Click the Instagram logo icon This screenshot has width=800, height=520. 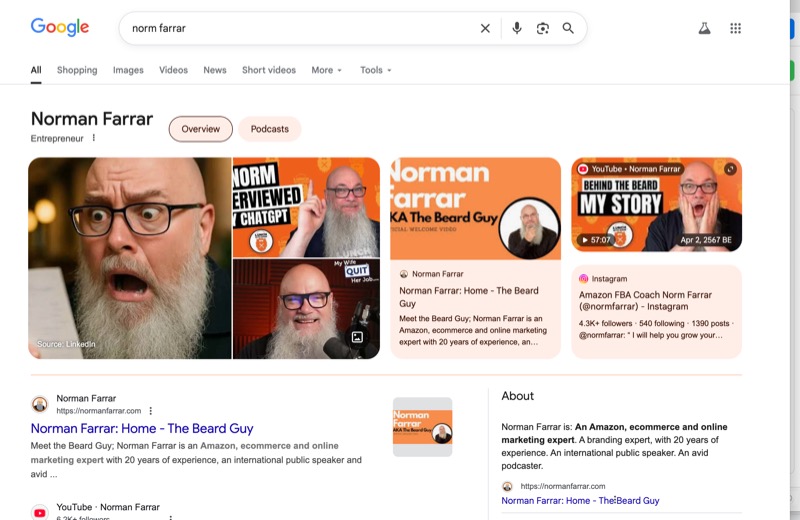[583, 279]
